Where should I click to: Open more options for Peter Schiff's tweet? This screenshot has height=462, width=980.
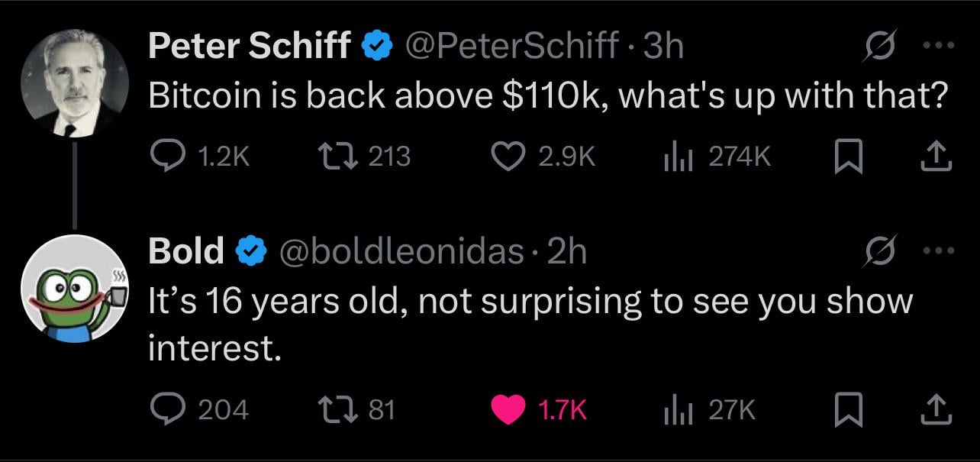coord(940,48)
